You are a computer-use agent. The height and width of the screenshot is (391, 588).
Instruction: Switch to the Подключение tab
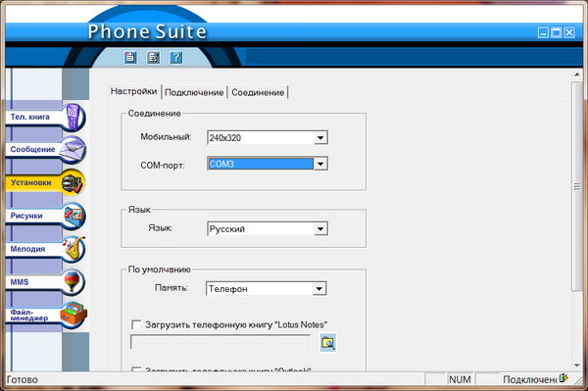(194, 92)
